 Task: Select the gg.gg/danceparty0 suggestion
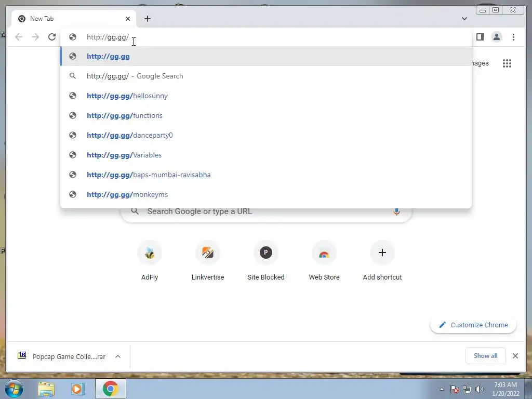click(x=266, y=135)
